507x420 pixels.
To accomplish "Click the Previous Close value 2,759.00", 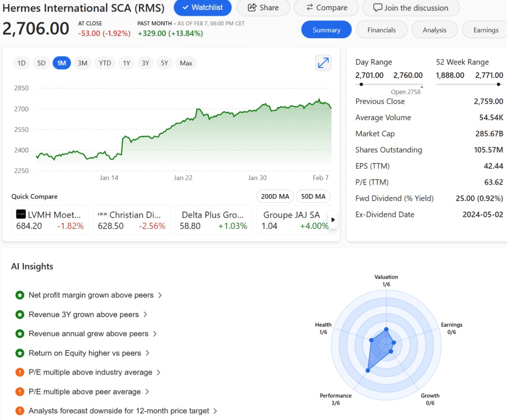I will point(488,101).
